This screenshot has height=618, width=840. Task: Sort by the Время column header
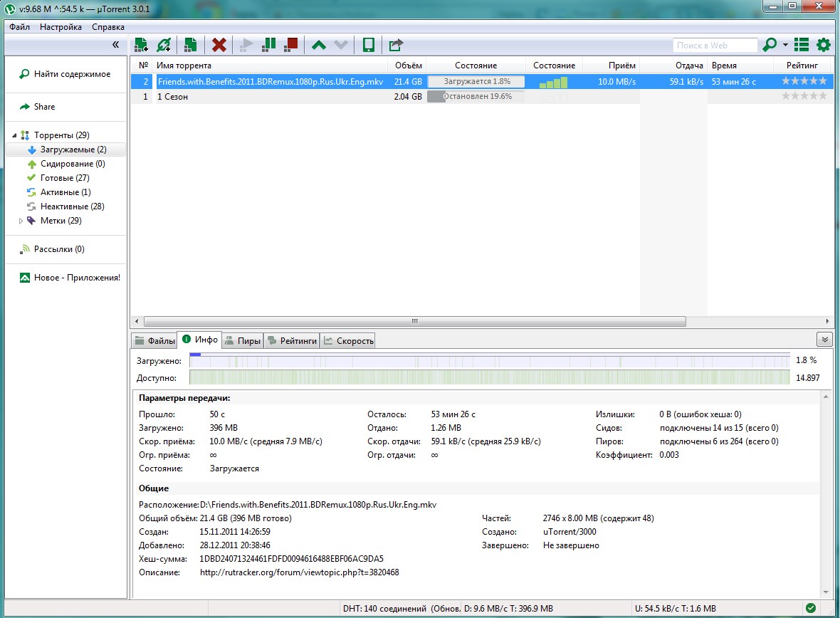click(740, 66)
